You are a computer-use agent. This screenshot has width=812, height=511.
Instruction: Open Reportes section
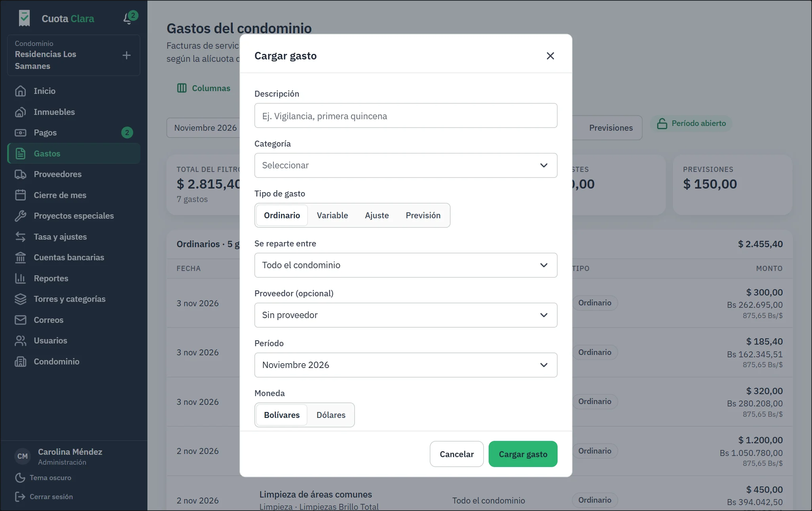pos(74,278)
